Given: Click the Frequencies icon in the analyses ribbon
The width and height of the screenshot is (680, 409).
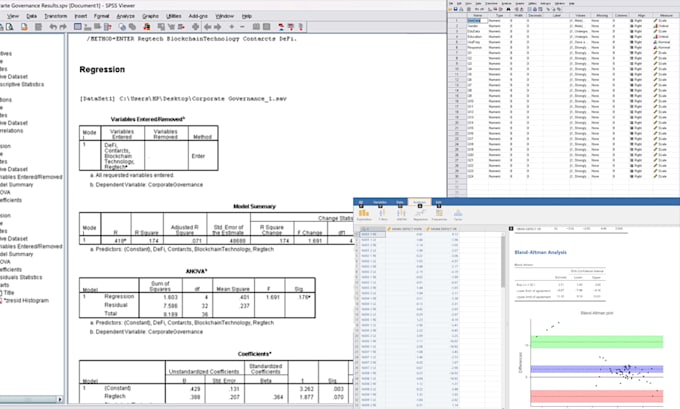Looking at the screenshot, I should (x=439, y=214).
